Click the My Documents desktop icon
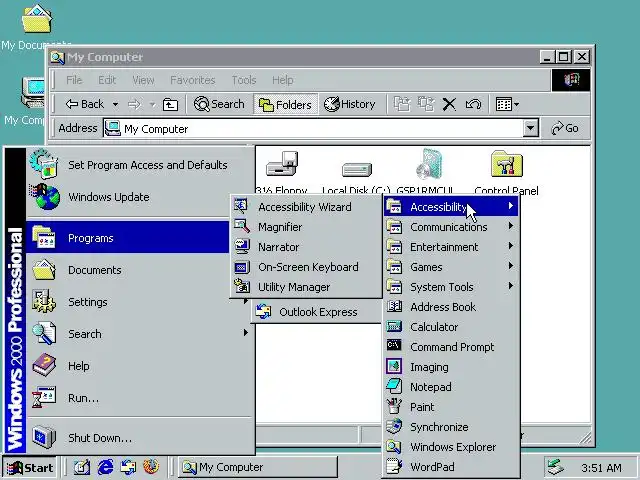The width and height of the screenshot is (640, 480). (x=37, y=19)
